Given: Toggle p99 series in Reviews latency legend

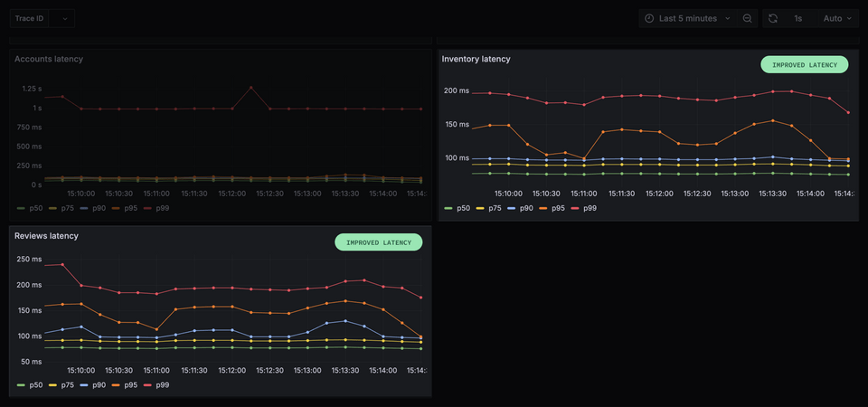Looking at the screenshot, I should pos(156,385).
